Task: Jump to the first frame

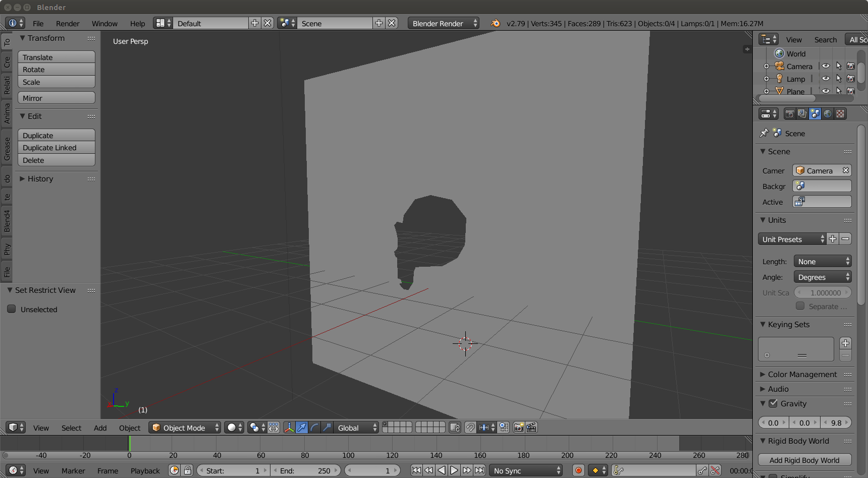Action: [x=416, y=470]
